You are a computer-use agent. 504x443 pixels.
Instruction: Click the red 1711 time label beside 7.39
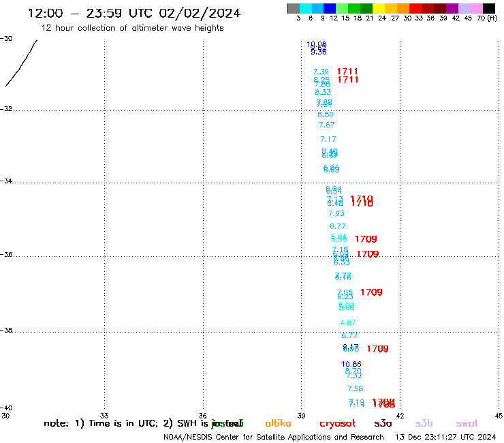[x=347, y=72]
